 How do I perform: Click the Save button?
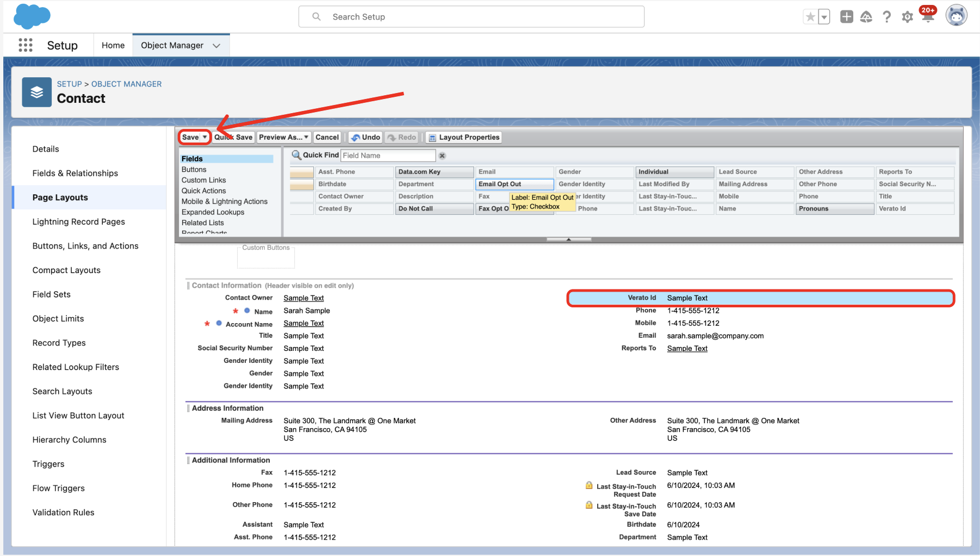(x=190, y=137)
